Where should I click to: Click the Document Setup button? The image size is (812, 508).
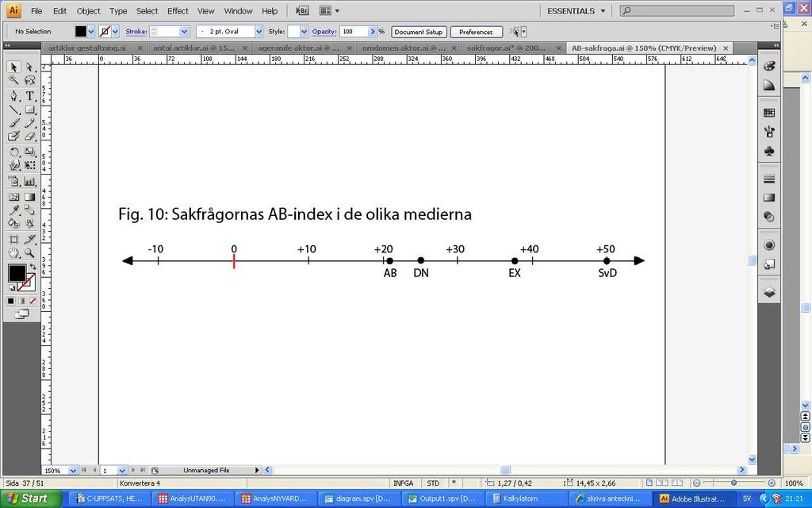coord(419,32)
